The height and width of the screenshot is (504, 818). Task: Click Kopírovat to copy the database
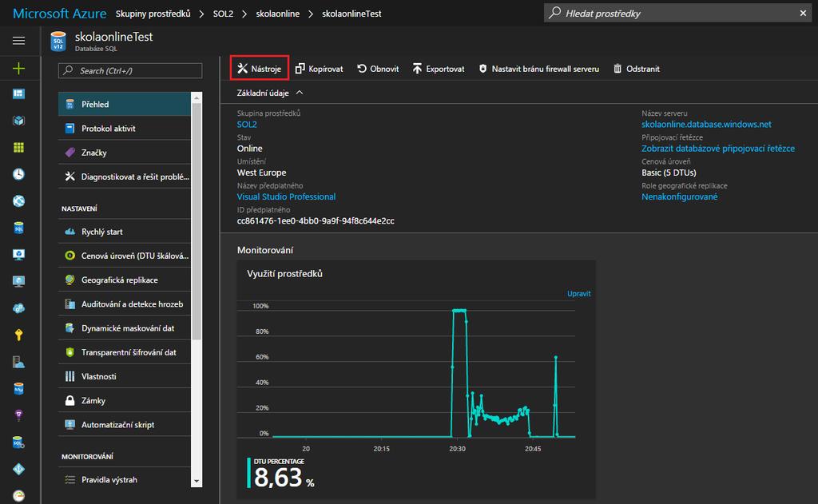pyautogui.click(x=320, y=69)
